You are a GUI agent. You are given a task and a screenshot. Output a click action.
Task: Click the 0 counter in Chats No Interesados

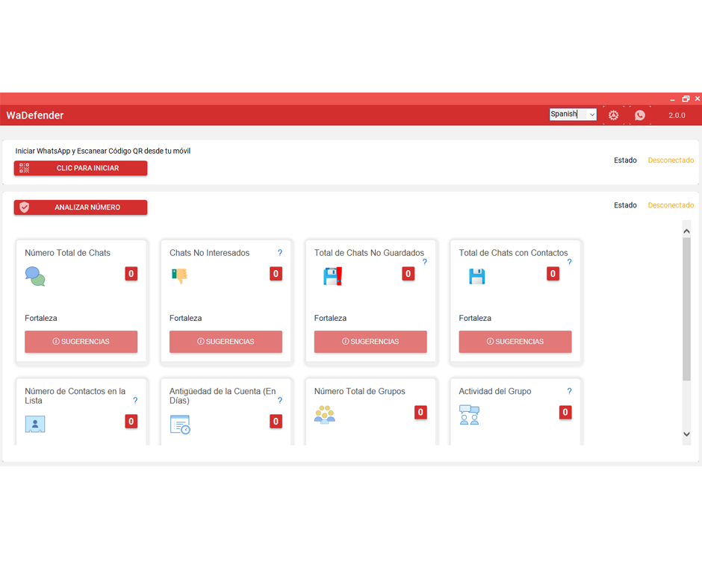pyautogui.click(x=276, y=273)
